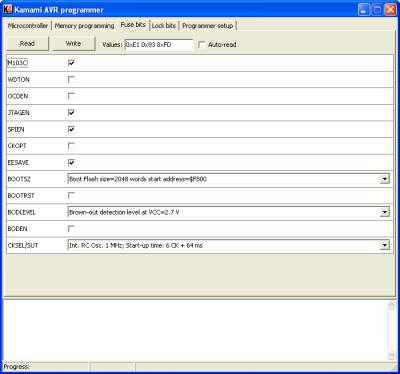Click the M103C fuse label

[17, 63]
